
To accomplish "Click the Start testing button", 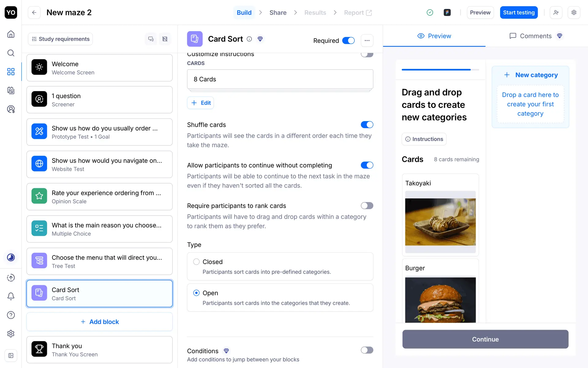I will [518, 13].
